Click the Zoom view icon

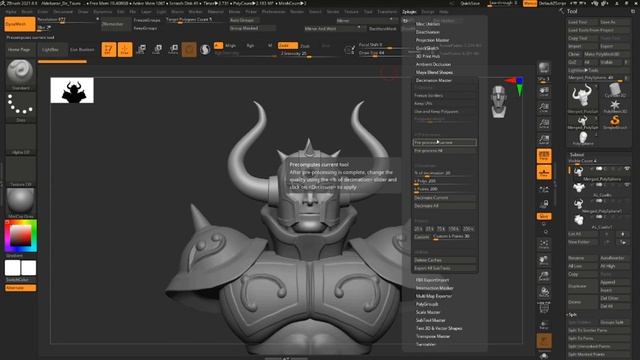pos(544,108)
